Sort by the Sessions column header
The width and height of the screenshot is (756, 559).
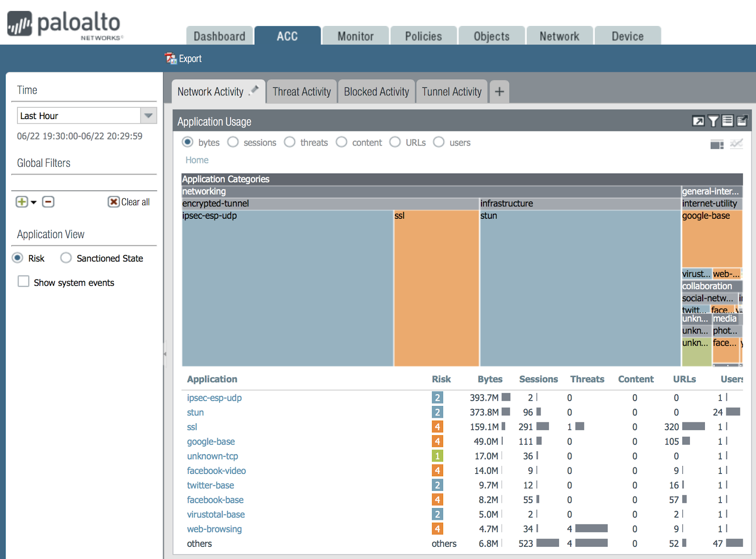[x=538, y=379]
